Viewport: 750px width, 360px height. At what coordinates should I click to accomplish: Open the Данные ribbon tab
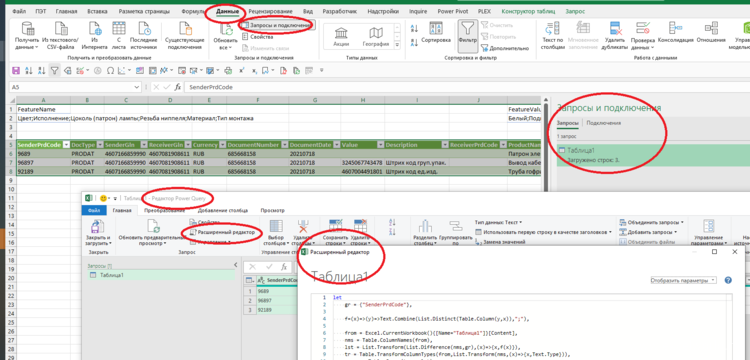point(226,11)
